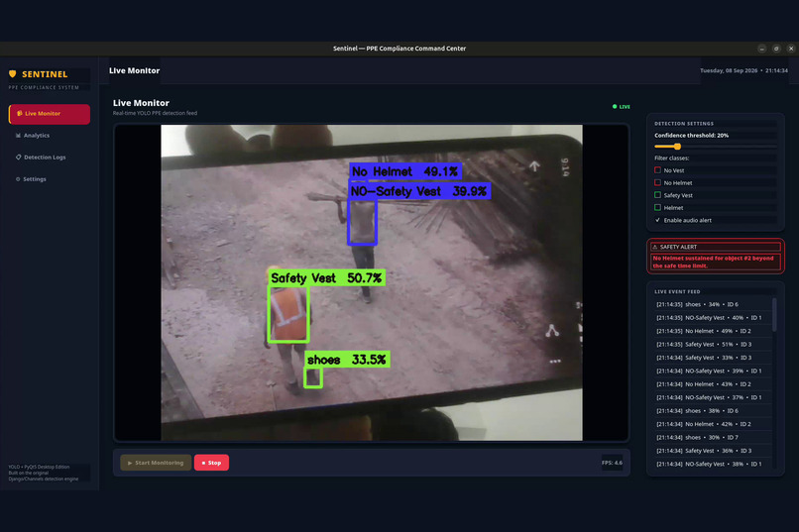The height and width of the screenshot is (532, 799).
Task: Click the NO-Safety Vest 39.9% detection label
Action: coord(419,191)
